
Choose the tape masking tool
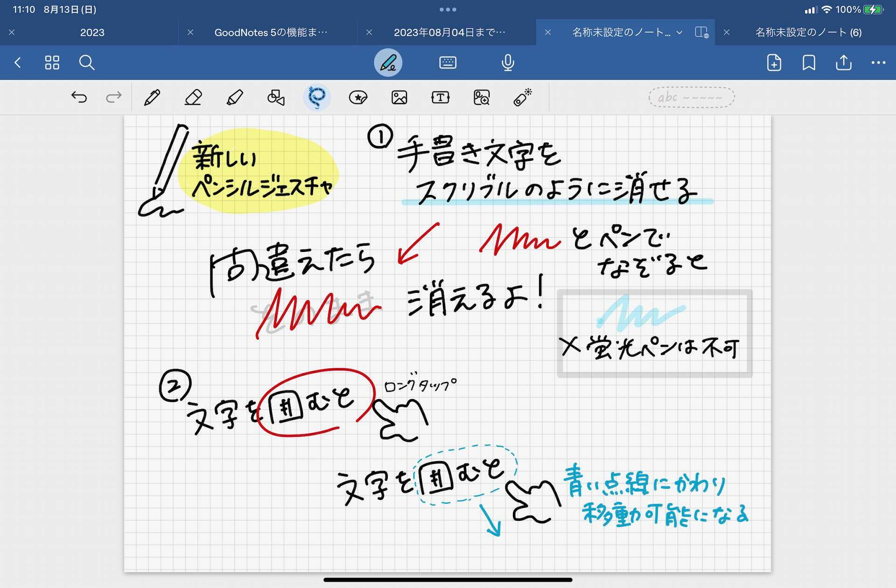[522, 97]
